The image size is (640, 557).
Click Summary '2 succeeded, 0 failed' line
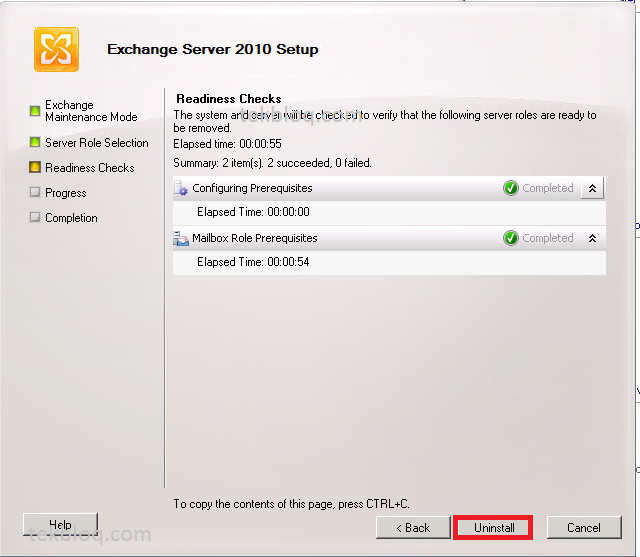tap(272, 163)
